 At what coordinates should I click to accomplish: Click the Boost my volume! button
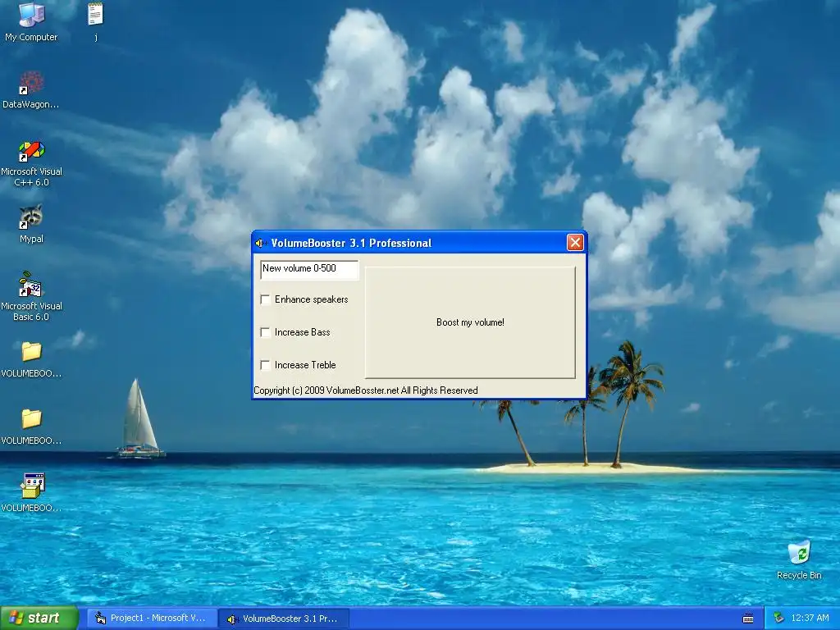470,322
